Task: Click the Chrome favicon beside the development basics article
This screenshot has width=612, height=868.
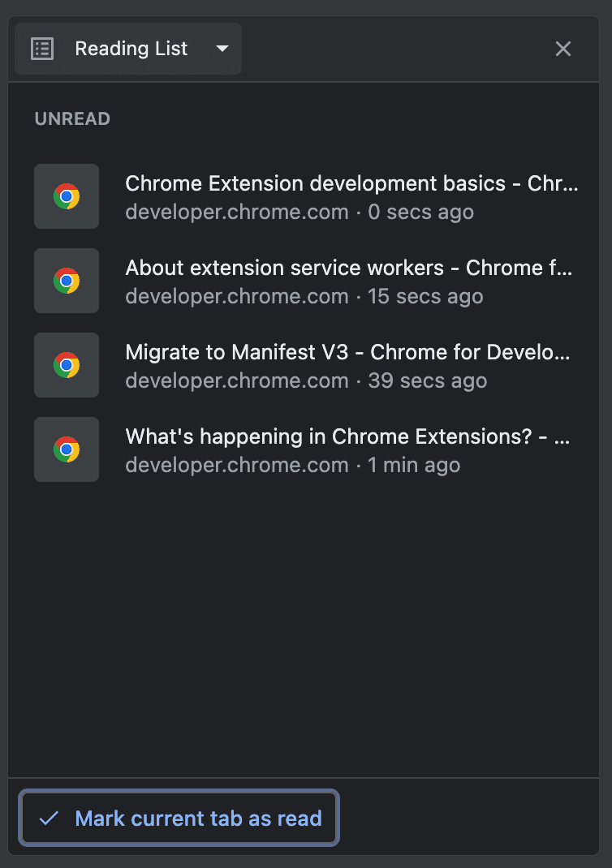Action: pyautogui.click(x=67, y=196)
